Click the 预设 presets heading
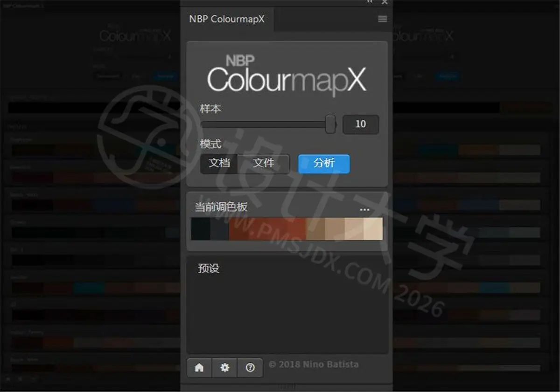 pyautogui.click(x=209, y=268)
